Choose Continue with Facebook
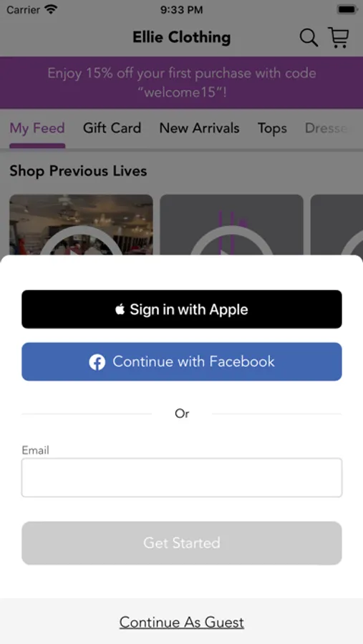363x644 pixels. [x=182, y=362]
